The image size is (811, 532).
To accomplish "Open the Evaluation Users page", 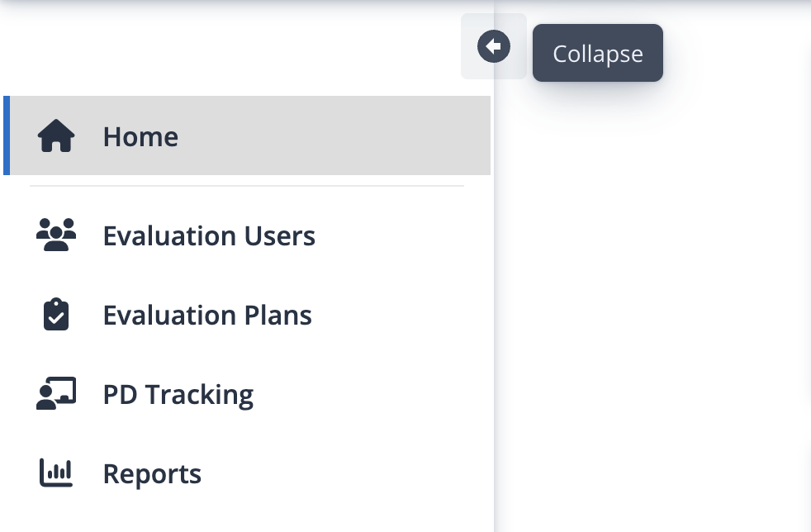I will coord(209,236).
